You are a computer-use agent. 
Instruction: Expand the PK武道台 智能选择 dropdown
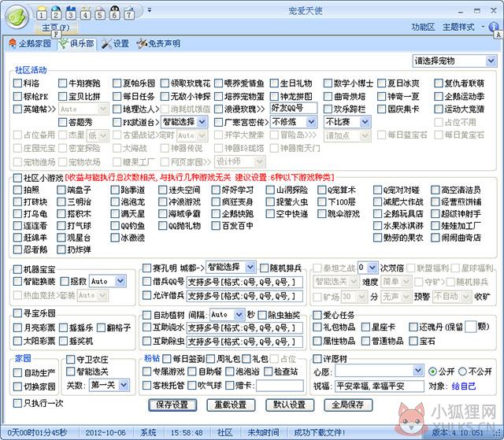click(x=202, y=122)
